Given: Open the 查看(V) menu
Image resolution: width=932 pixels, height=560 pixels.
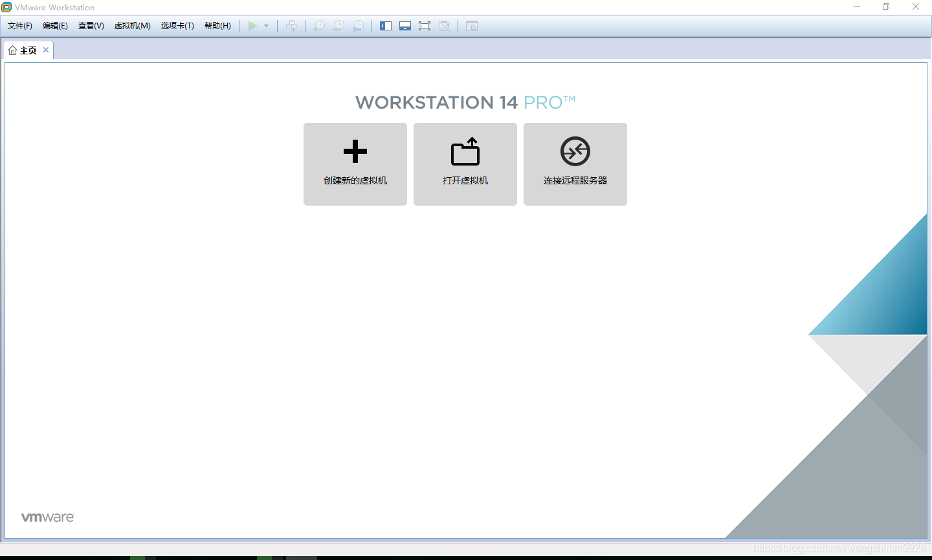Looking at the screenshot, I should click(x=91, y=26).
